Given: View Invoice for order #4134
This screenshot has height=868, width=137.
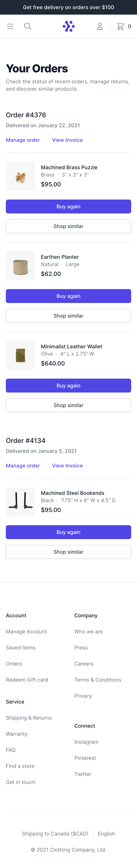Looking at the screenshot, I should tap(67, 465).
